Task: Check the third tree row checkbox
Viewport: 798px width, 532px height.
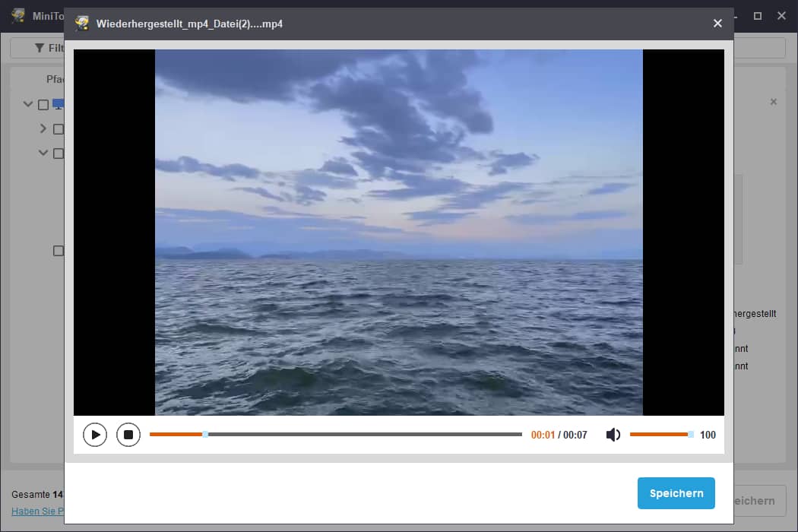Action: click(59, 154)
